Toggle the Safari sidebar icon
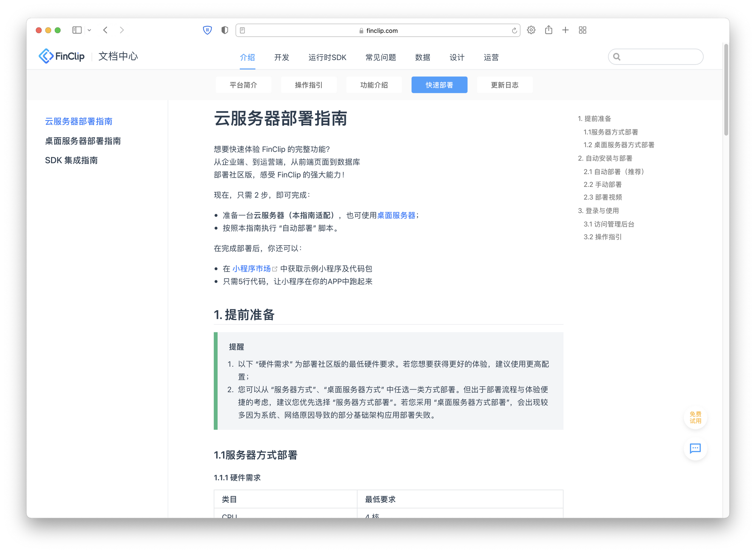This screenshot has width=756, height=553. coord(77,30)
